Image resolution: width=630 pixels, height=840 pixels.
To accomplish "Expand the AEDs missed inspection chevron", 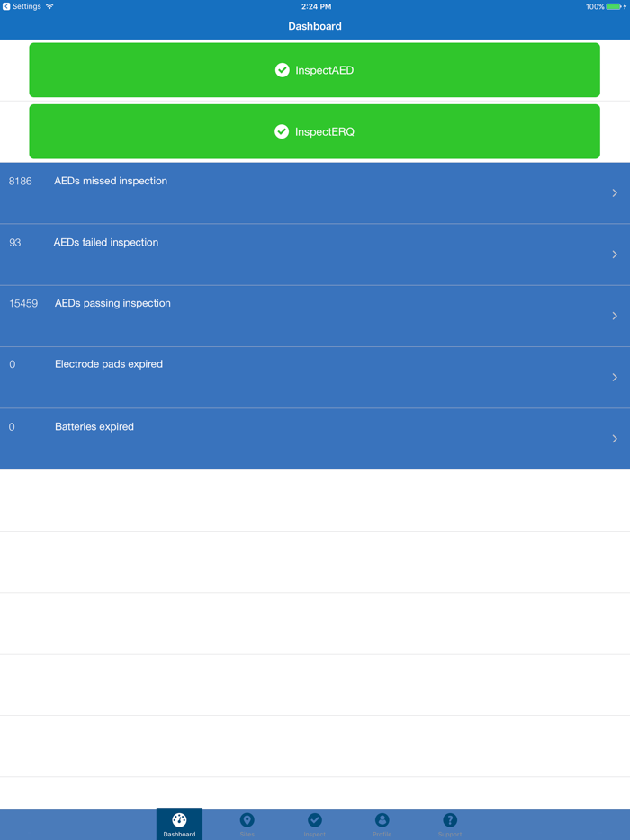I will (x=615, y=192).
